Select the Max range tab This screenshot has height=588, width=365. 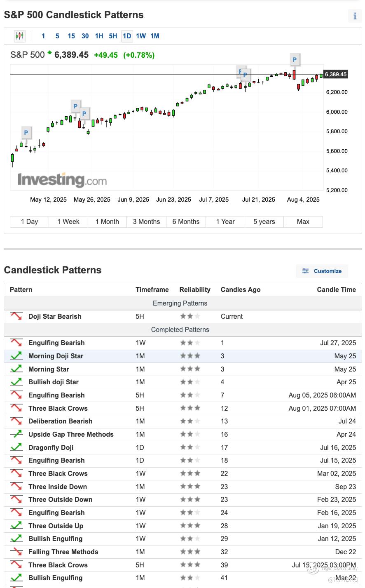(303, 222)
